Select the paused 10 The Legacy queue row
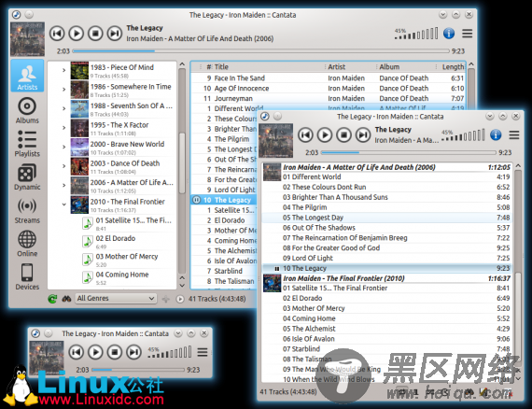Image resolution: width=532 pixels, height=409 pixels. 224,200
